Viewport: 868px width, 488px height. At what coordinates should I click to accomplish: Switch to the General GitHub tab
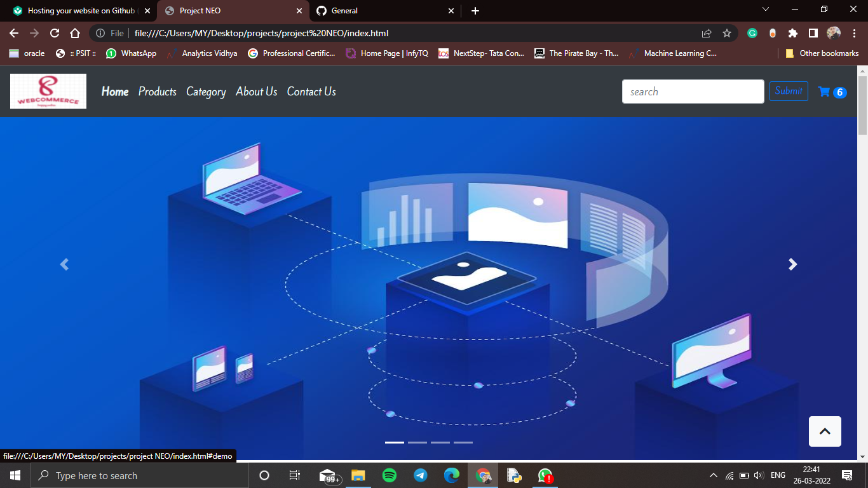click(386, 11)
